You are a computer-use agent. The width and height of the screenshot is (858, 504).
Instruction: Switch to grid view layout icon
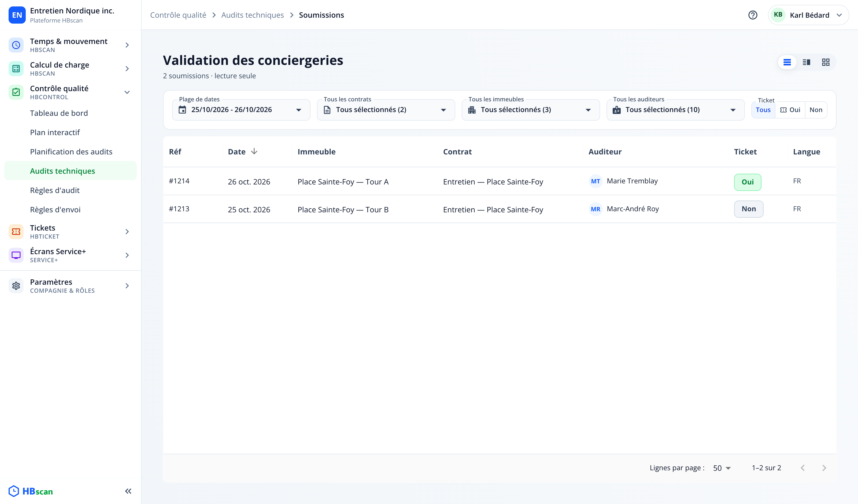coord(825,62)
